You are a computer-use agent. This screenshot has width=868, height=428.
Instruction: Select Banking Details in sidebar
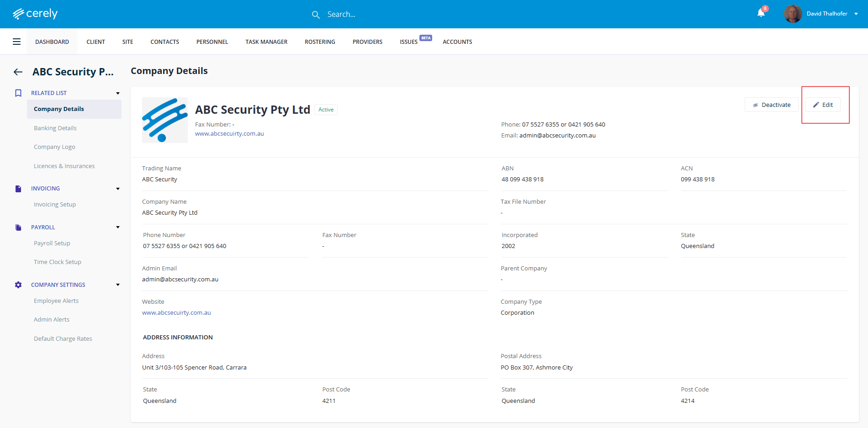(x=55, y=128)
